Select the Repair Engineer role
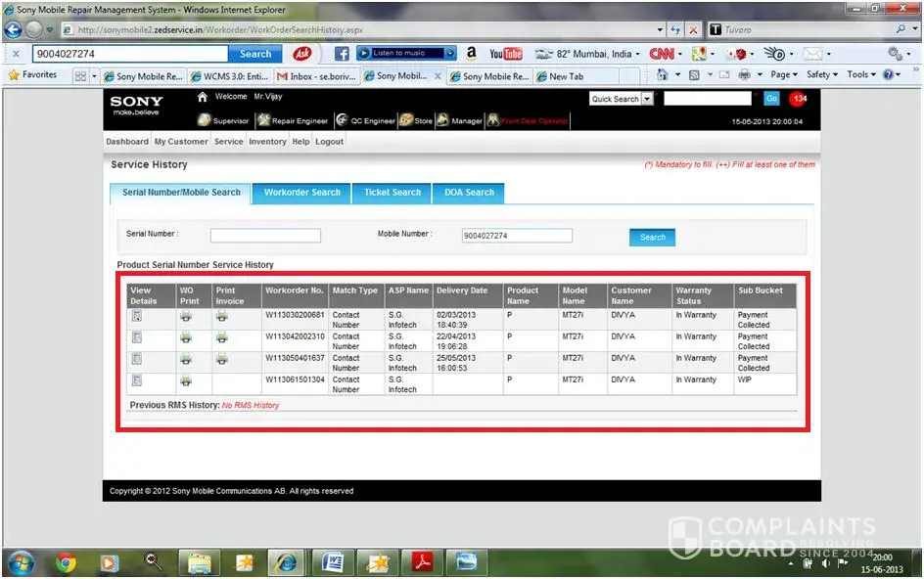 point(293,121)
